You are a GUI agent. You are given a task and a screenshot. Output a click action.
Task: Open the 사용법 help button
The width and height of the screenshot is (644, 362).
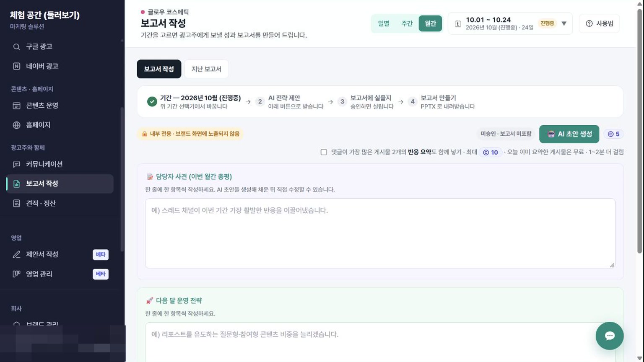coord(599,23)
